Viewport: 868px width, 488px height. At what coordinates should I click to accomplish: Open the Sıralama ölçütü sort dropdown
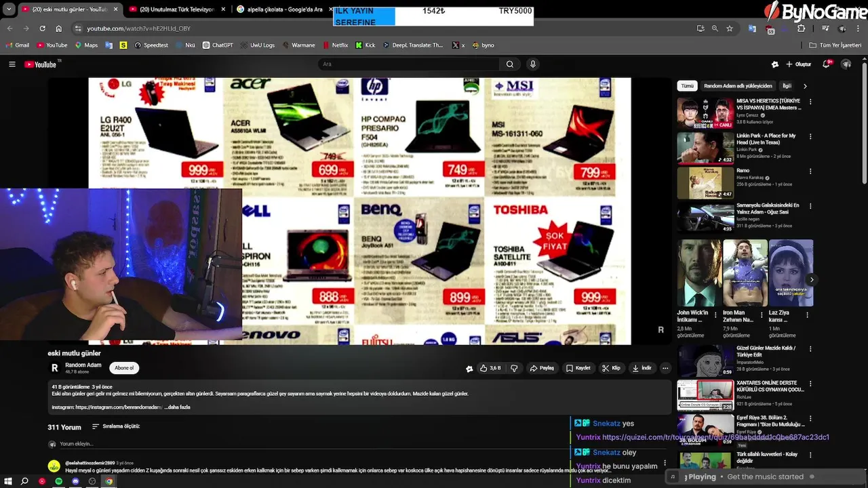(115, 426)
